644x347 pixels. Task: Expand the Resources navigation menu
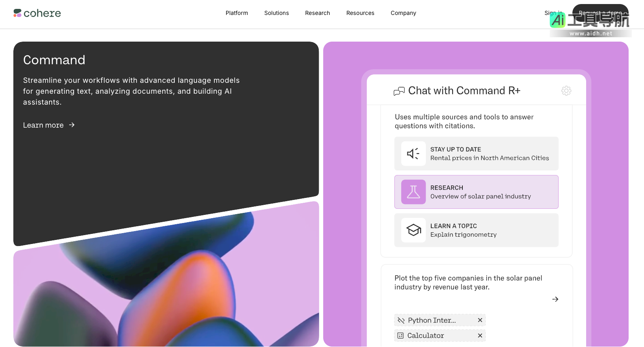(x=360, y=13)
